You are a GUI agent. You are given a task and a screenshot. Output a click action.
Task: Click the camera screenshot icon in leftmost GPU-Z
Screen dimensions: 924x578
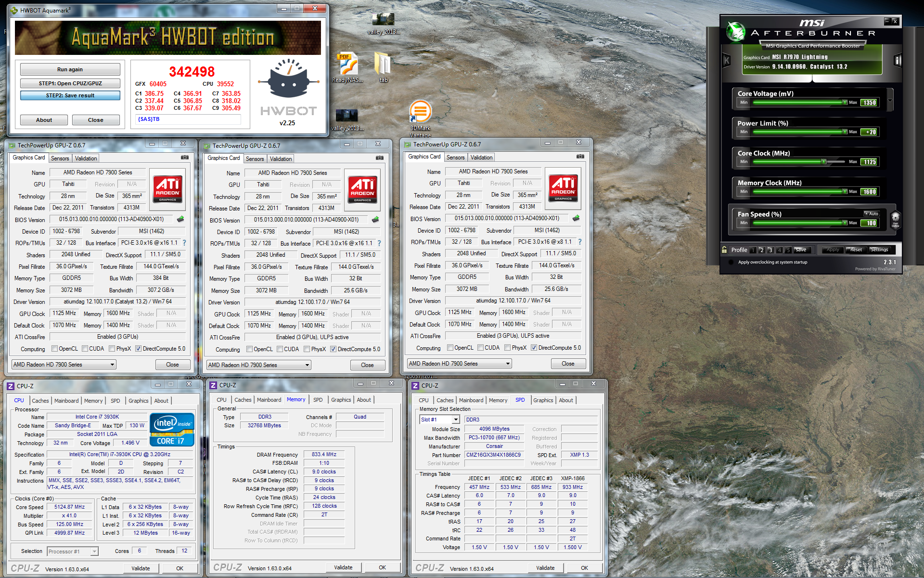point(184,158)
